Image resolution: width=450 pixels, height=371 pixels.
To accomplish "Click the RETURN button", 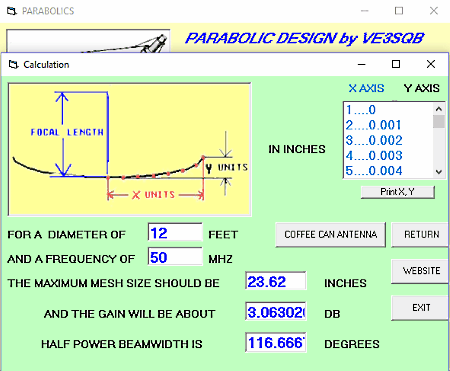I will coord(420,235).
